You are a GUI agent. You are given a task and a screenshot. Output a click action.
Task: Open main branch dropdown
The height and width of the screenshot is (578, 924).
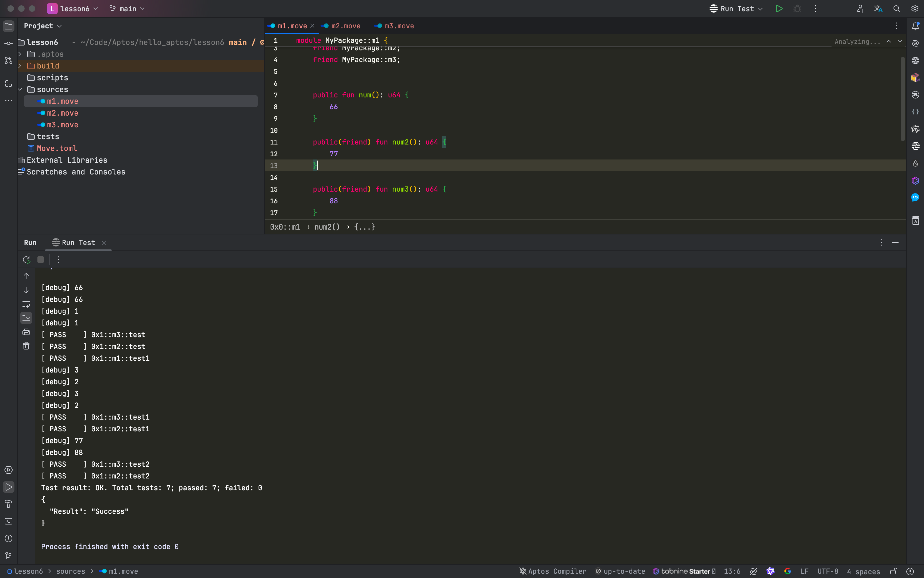[x=127, y=8]
